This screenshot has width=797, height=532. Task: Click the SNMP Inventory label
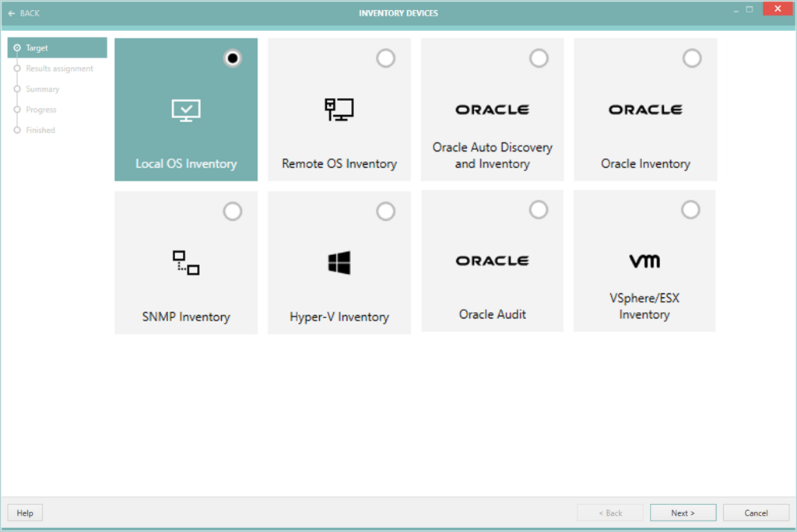click(186, 317)
